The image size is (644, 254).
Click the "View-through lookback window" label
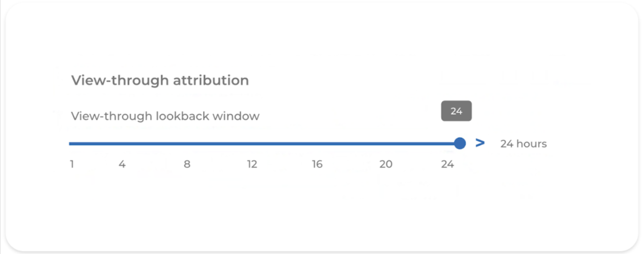[x=165, y=116]
